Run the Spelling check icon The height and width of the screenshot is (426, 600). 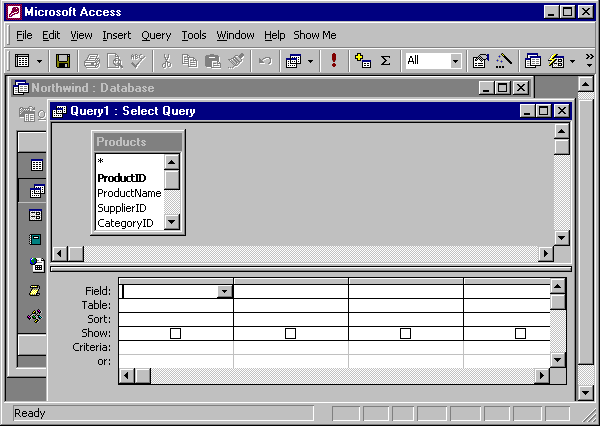click(x=138, y=61)
